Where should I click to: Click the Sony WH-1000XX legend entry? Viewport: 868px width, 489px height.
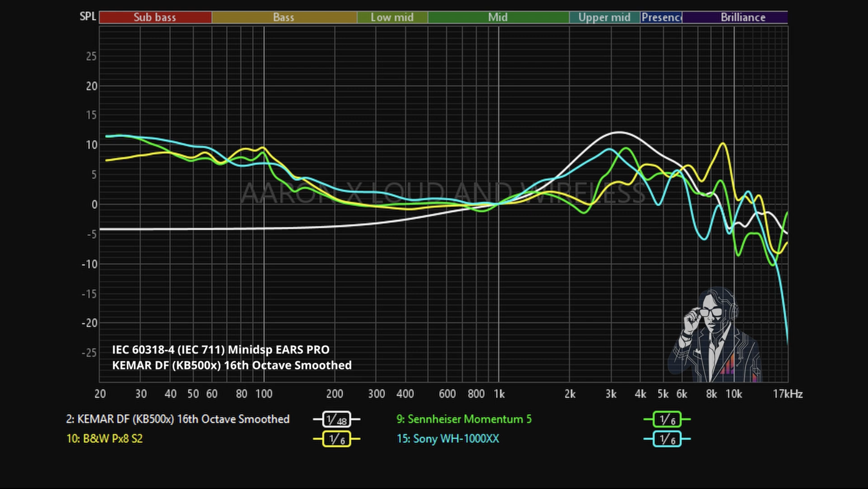[x=448, y=439]
